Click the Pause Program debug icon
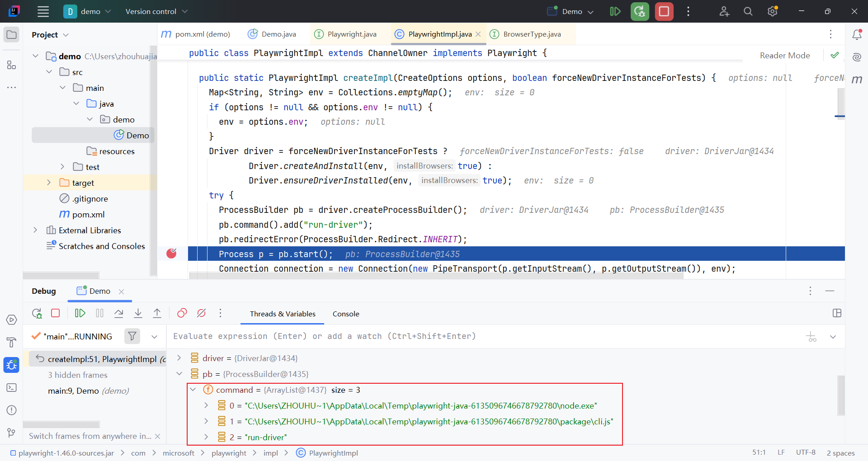The width and height of the screenshot is (868, 461). [100, 313]
